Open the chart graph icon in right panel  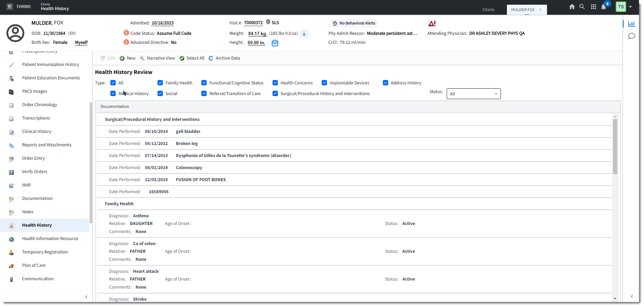pyautogui.click(x=631, y=24)
